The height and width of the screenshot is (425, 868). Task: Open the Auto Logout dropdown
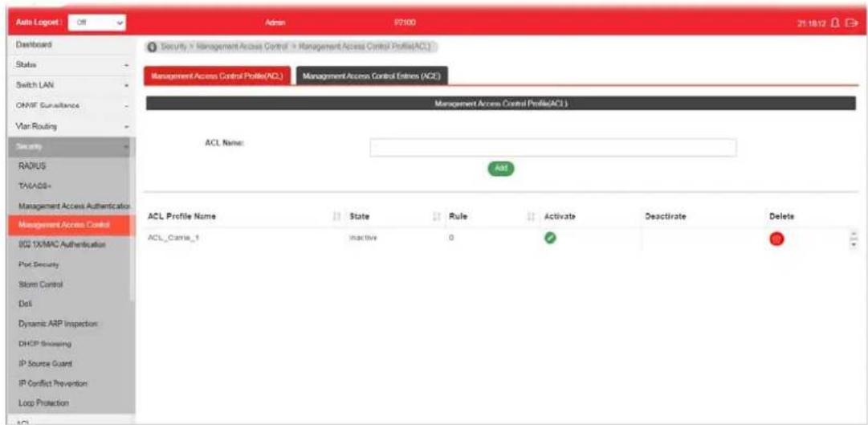[x=98, y=23]
